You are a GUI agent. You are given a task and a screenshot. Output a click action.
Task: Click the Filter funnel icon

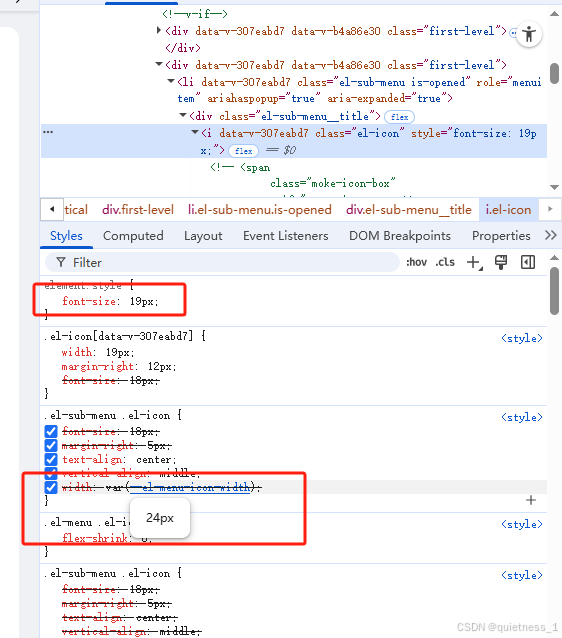(61, 262)
